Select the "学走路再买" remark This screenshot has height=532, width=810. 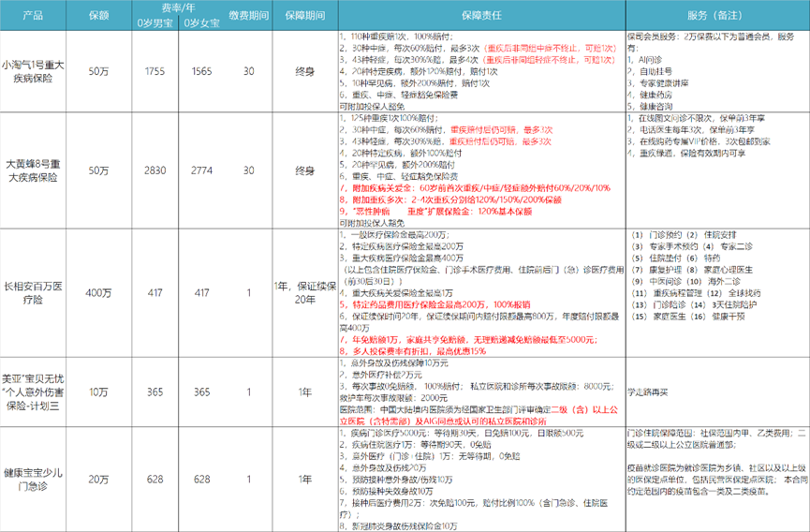coord(648,392)
